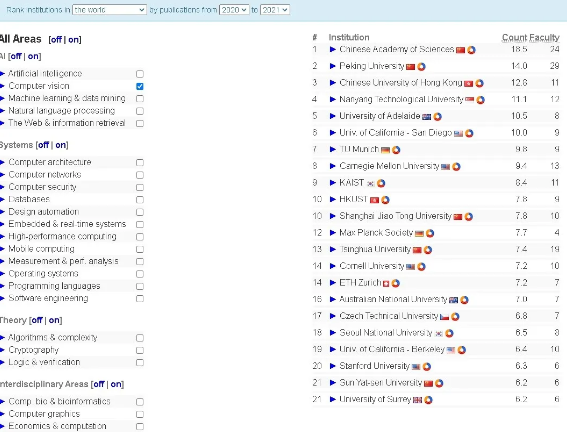Click chart icon beside University of Surrey
The width and height of the screenshot is (567, 432).
[x=428, y=400]
